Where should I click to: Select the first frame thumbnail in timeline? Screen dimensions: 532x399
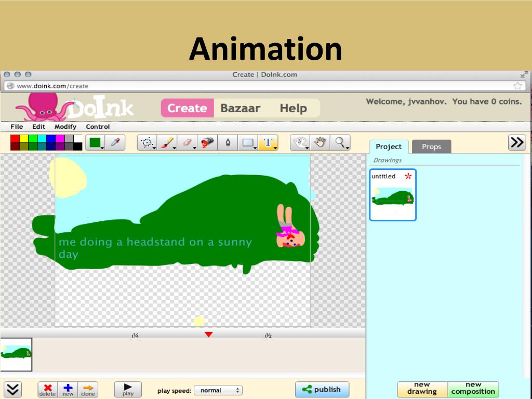(x=16, y=354)
